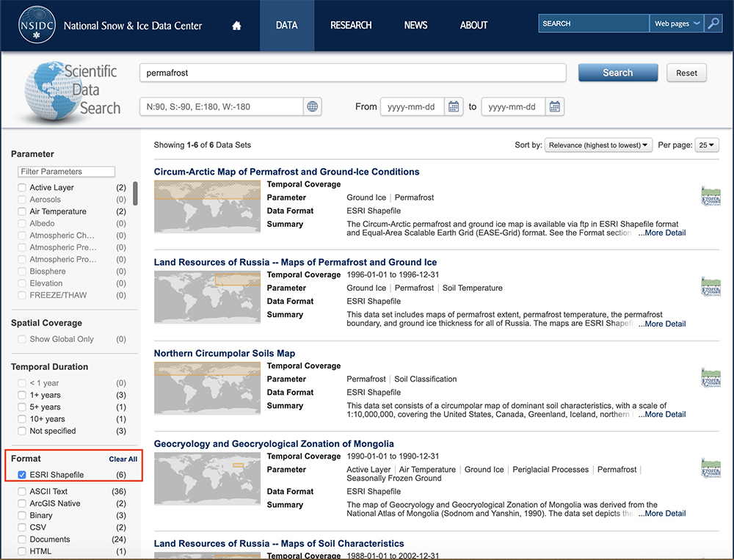Click Frozen Ground icon beside Geocryology Mongolia result
Screen dimensions: 734x560
click(711, 468)
